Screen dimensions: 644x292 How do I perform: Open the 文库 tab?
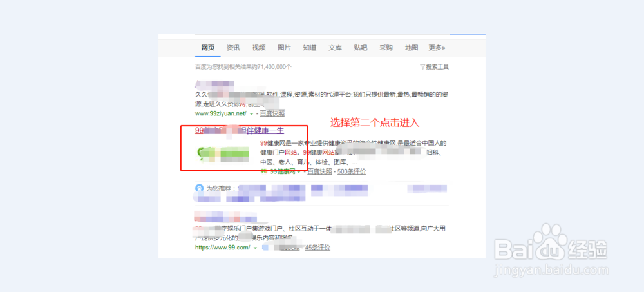335,48
